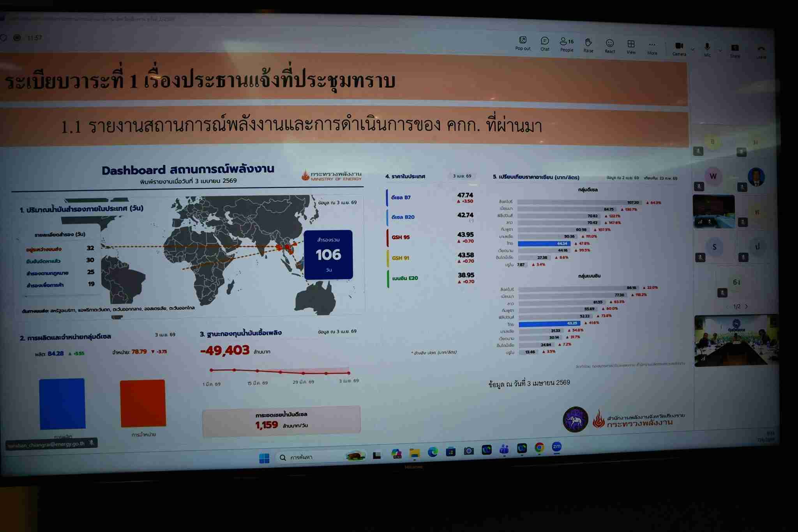Click the Leave call button
The width and height of the screenshot is (798, 532).
tap(761, 52)
